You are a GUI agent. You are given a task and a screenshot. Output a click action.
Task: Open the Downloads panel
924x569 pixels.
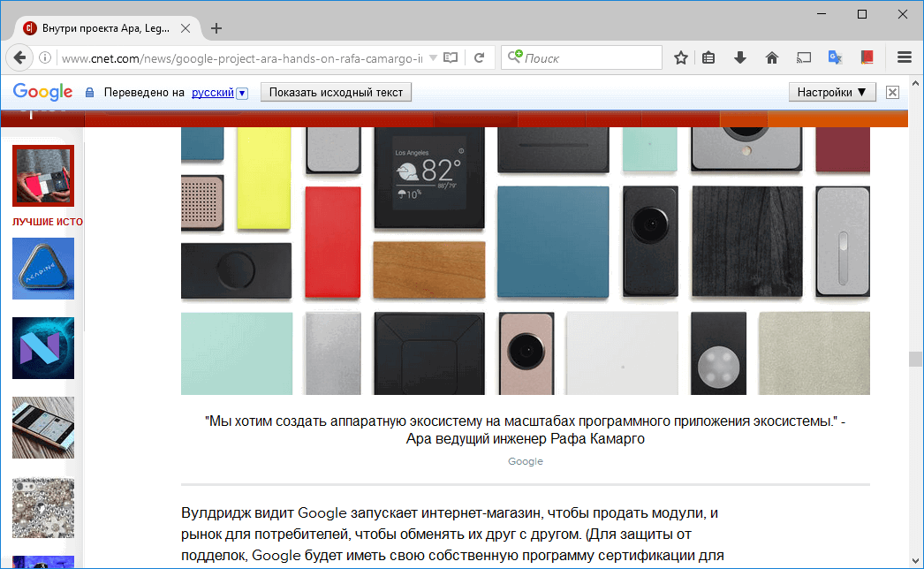click(739, 57)
